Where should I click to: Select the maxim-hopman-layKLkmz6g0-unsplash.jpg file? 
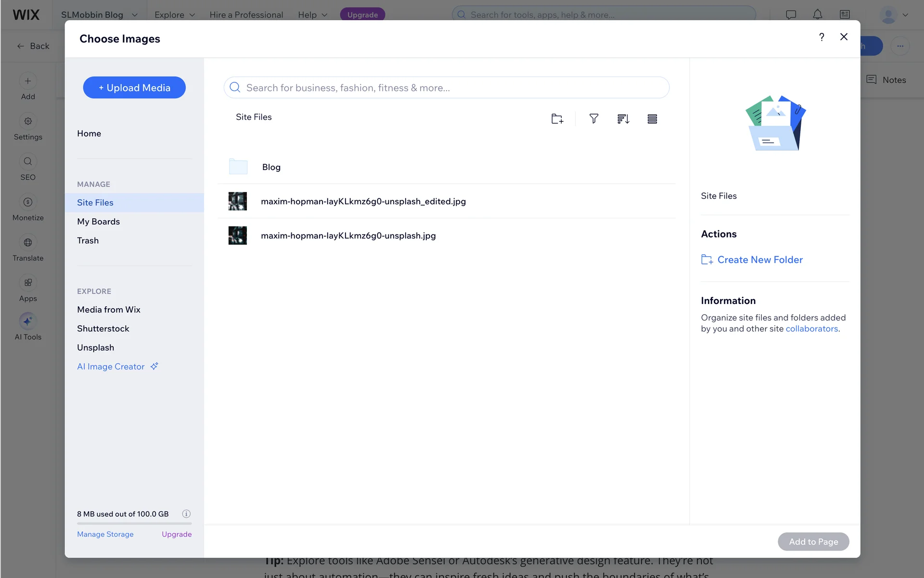click(348, 236)
